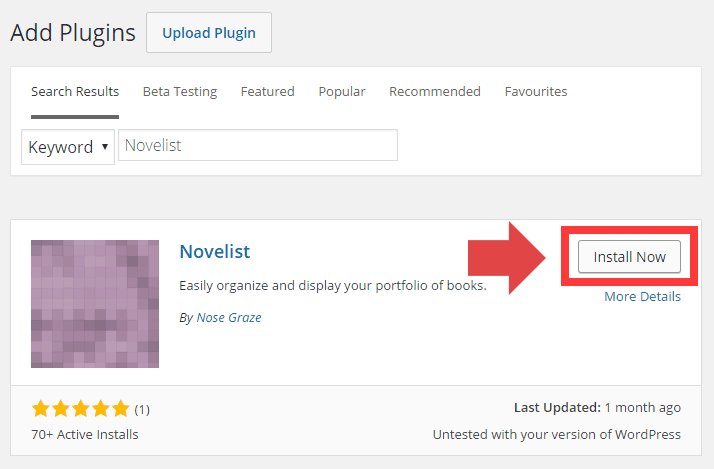The width and height of the screenshot is (714, 469).
Task: View the Recommended plugins tab
Action: coord(435,91)
